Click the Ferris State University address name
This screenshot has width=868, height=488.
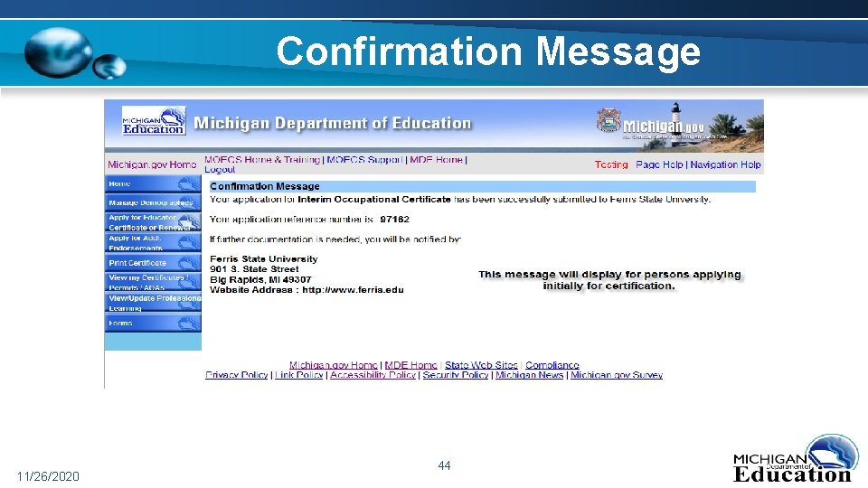263,259
